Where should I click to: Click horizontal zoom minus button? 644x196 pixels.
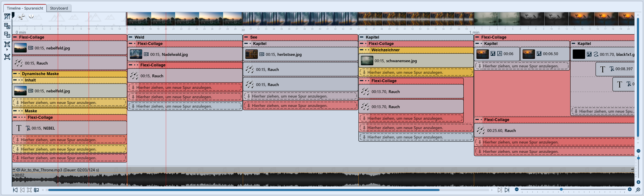coord(517,189)
